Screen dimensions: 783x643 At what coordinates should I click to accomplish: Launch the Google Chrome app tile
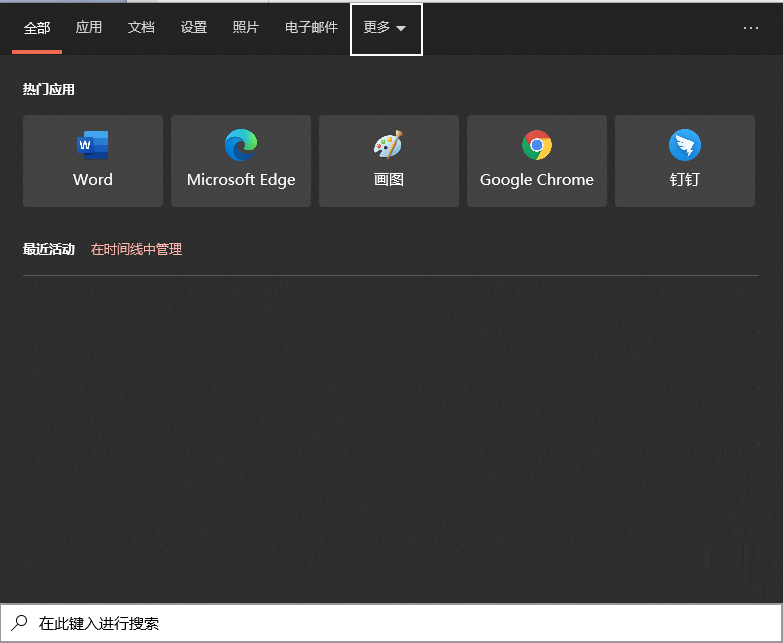537,161
